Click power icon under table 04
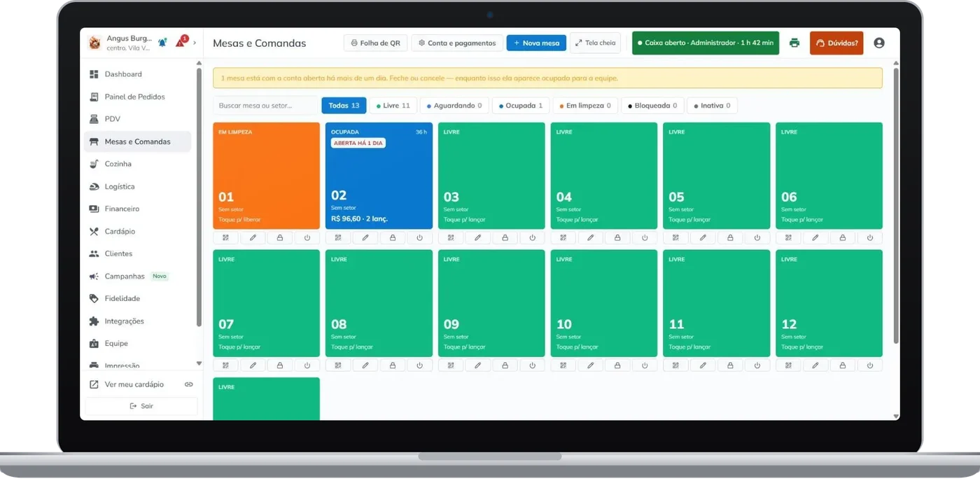This screenshot has width=980, height=488. [645, 238]
